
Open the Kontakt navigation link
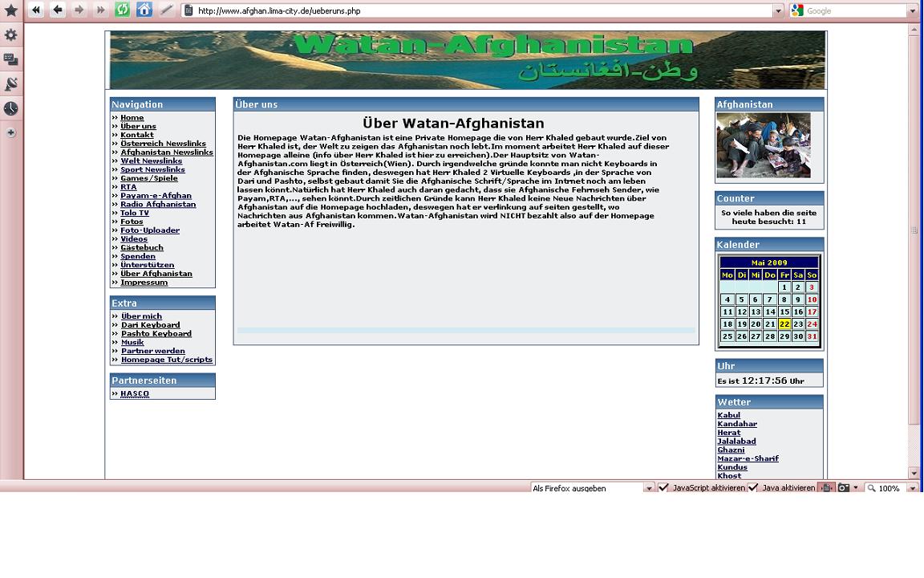point(136,135)
